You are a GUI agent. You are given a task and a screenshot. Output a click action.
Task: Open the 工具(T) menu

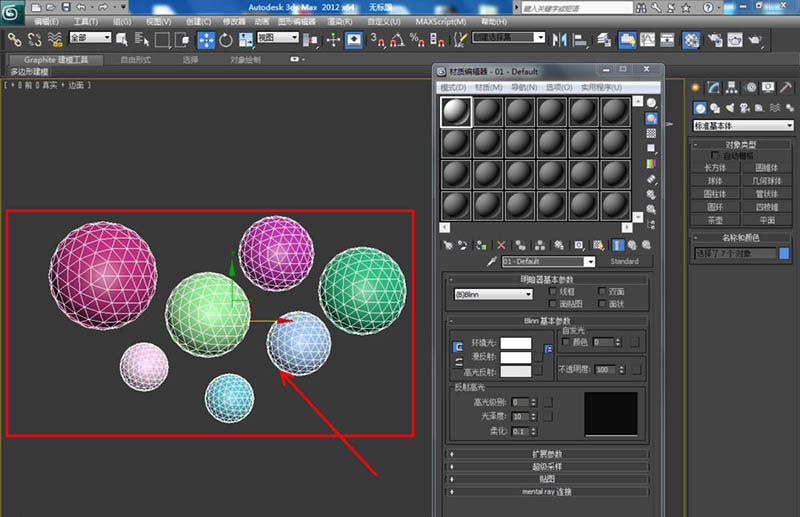(x=86, y=21)
